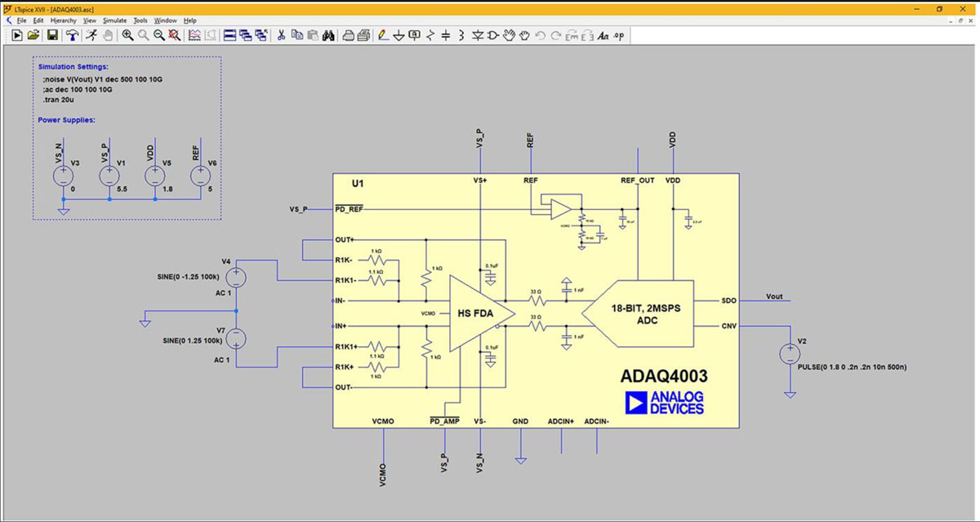
Task: Select the Cut scissors tool
Action: pyautogui.click(x=281, y=35)
